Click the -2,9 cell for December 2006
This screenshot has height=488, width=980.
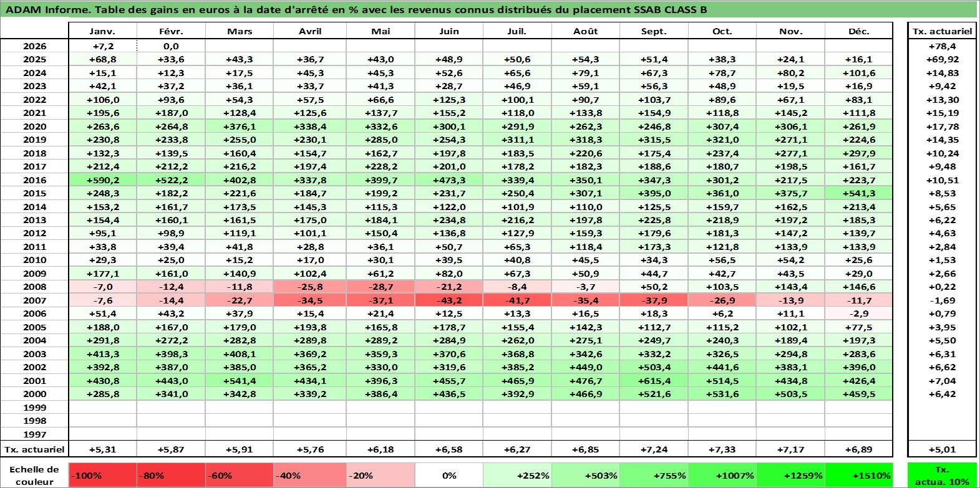tap(859, 313)
